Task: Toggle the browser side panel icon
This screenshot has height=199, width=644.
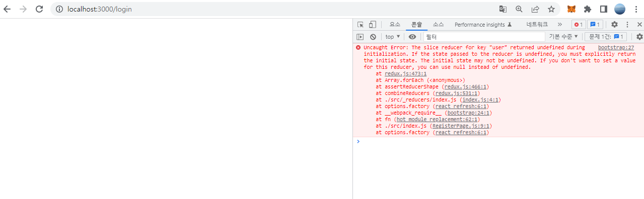Action: click(x=604, y=9)
